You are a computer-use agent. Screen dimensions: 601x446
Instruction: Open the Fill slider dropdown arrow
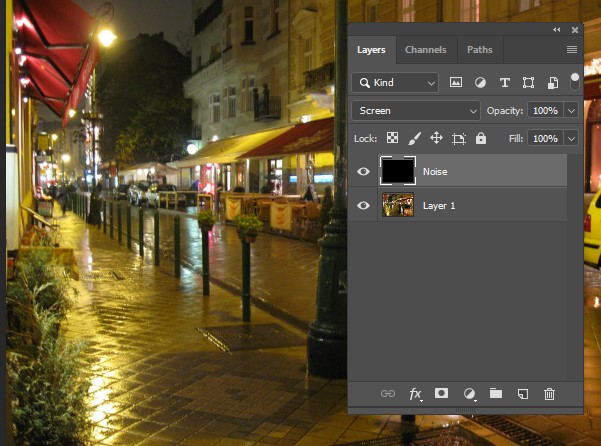click(x=571, y=138)
